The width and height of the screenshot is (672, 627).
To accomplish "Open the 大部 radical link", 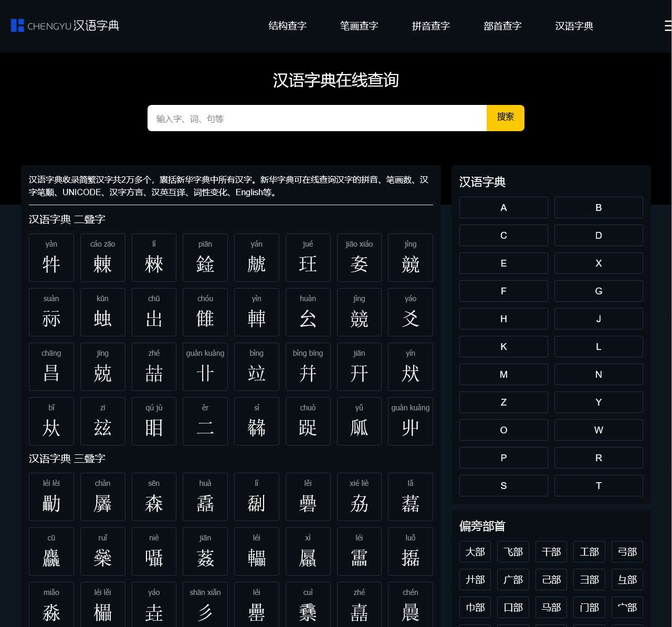I will click(x=475, y=551).
